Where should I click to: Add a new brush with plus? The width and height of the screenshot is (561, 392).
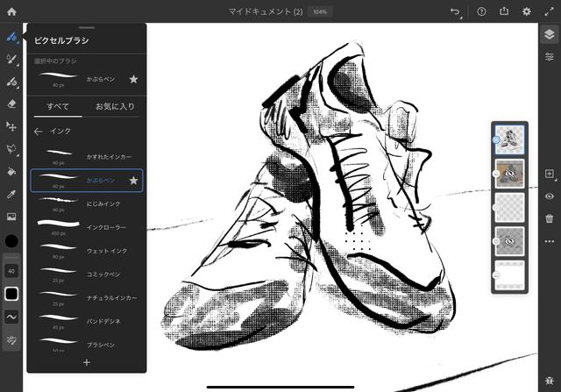tap(87, 363)
